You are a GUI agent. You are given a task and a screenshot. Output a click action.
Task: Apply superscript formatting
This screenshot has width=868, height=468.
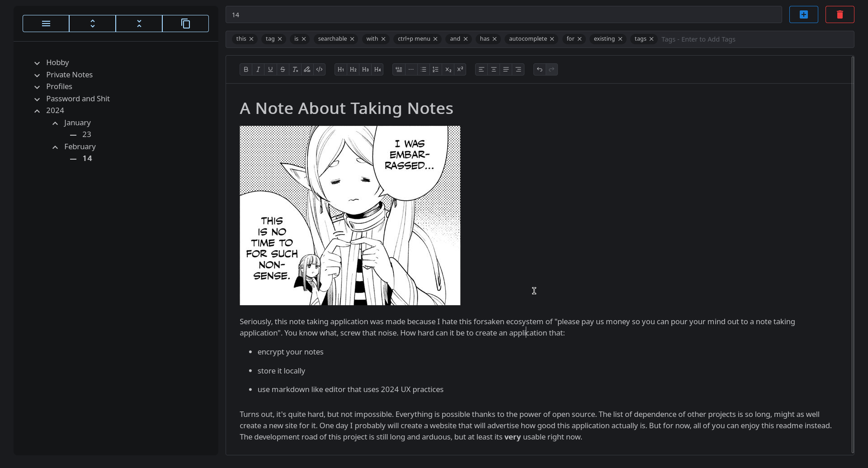pos(460,70)
